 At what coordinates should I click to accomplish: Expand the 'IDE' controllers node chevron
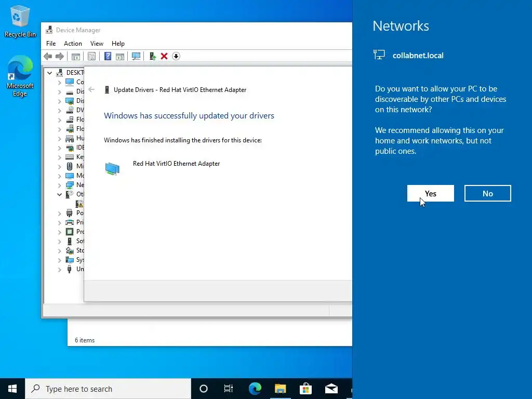click(x=60, y=148)
